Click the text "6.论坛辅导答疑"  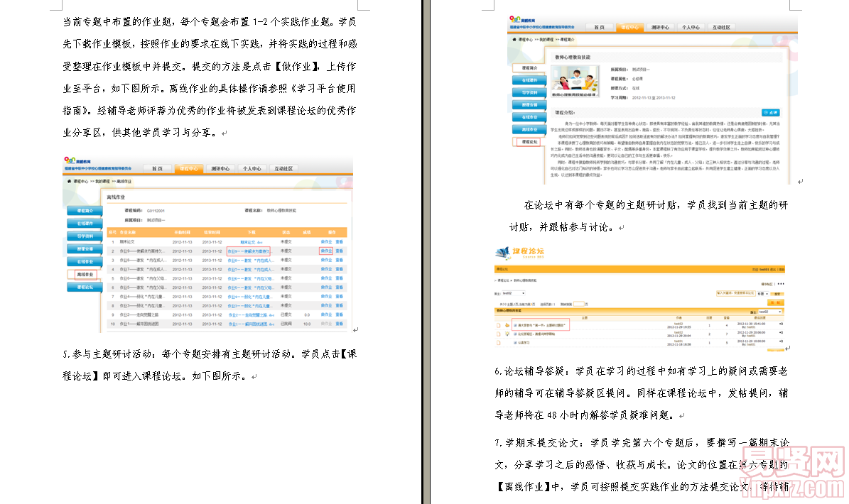(531, 371)
